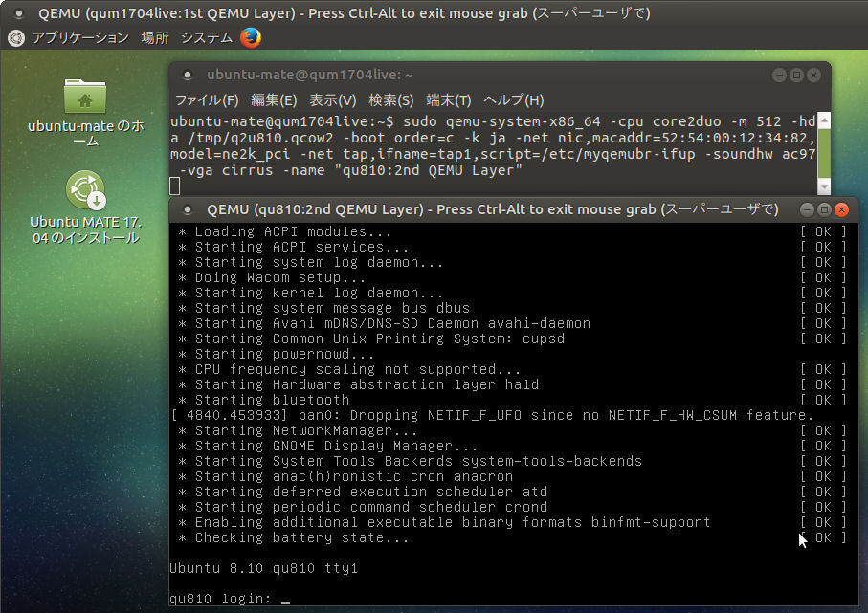Open the システム menu
The height and width of the screenshot is (613, 868).
click(x=207, y=37)
